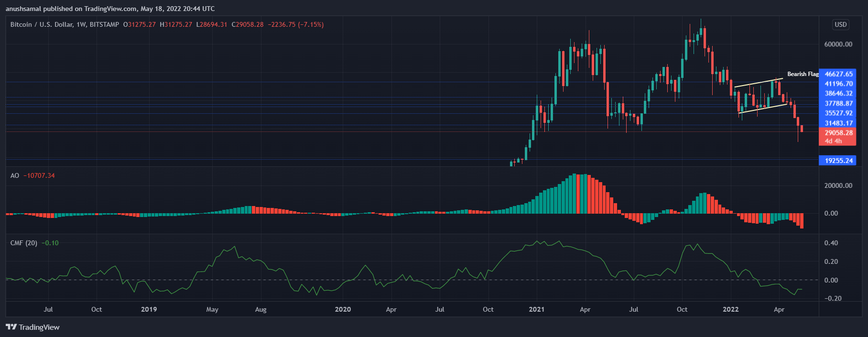
Task: Click the open price O31275.27 value
Action: pos(140,24)
